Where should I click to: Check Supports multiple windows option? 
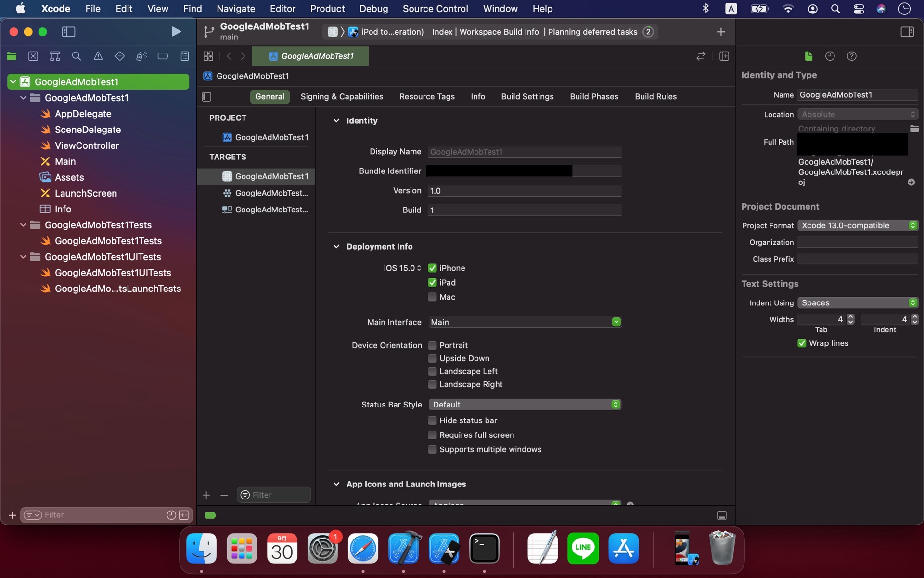(x=432, y=449)
